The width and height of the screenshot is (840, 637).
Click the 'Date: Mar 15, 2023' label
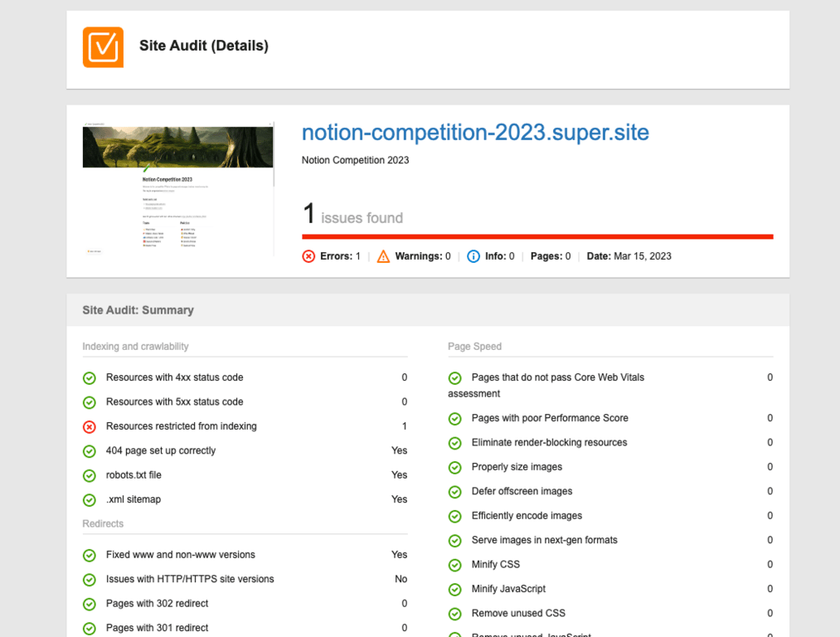point(629,256)
